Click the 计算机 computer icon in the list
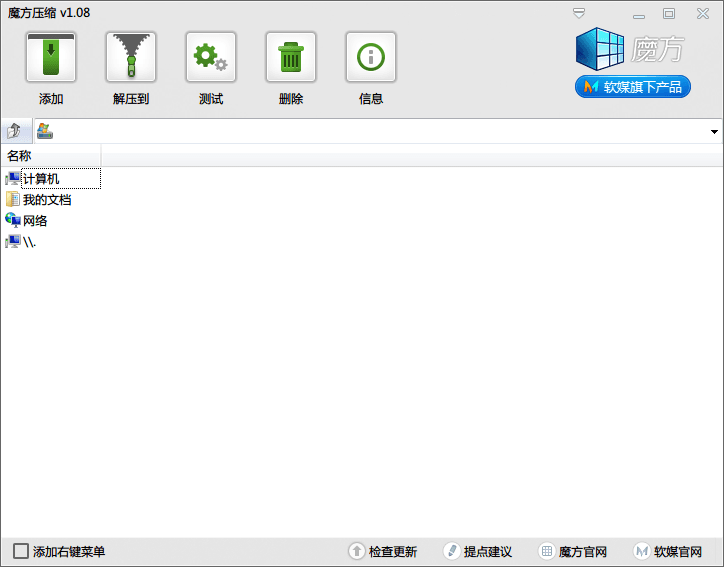 (x=12, y=179)
